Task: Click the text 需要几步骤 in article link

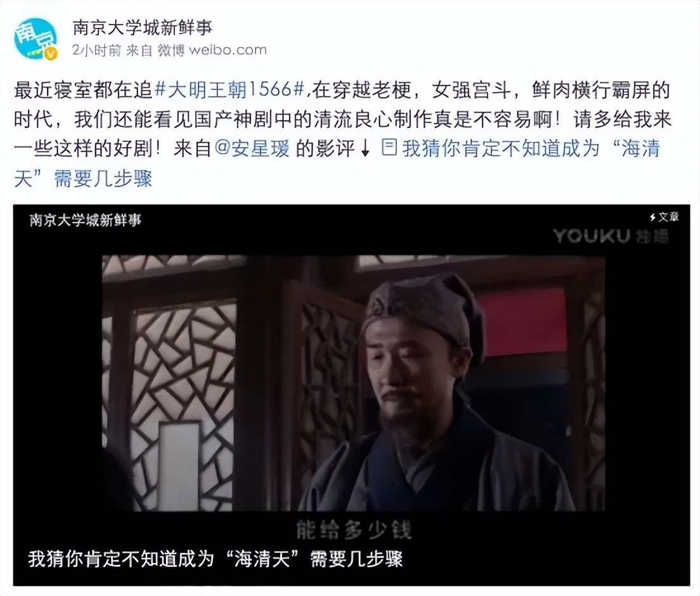Action: click(x=103, y=179)
